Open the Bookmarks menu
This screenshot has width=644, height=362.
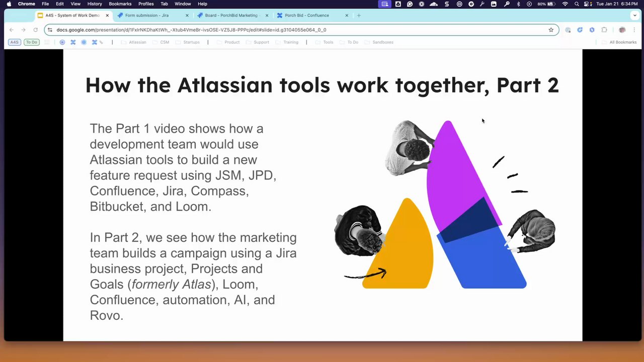120,4
